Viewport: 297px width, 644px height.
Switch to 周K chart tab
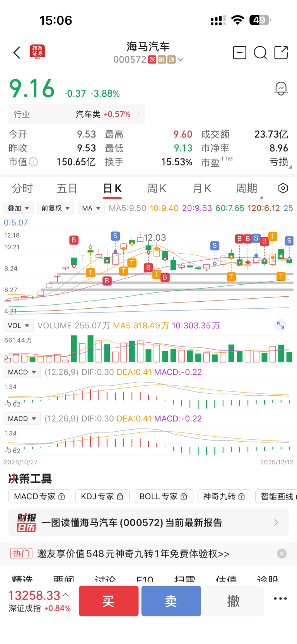point(157,188)
